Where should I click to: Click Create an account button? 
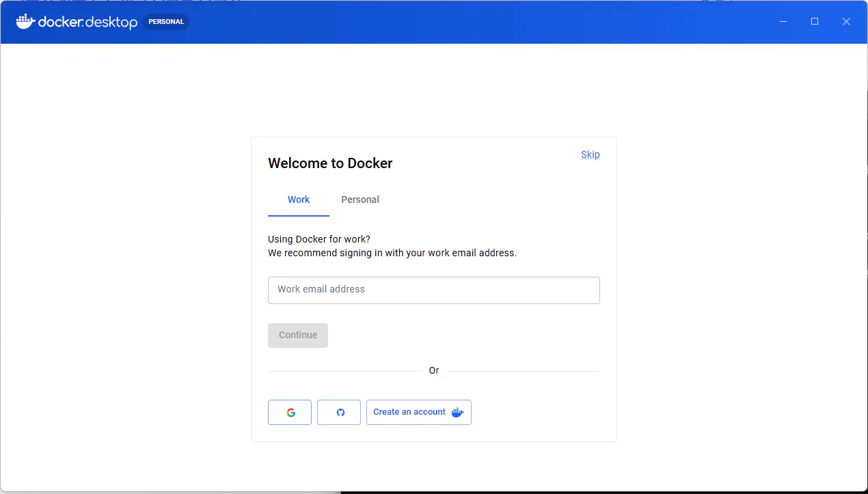[419, 412]
